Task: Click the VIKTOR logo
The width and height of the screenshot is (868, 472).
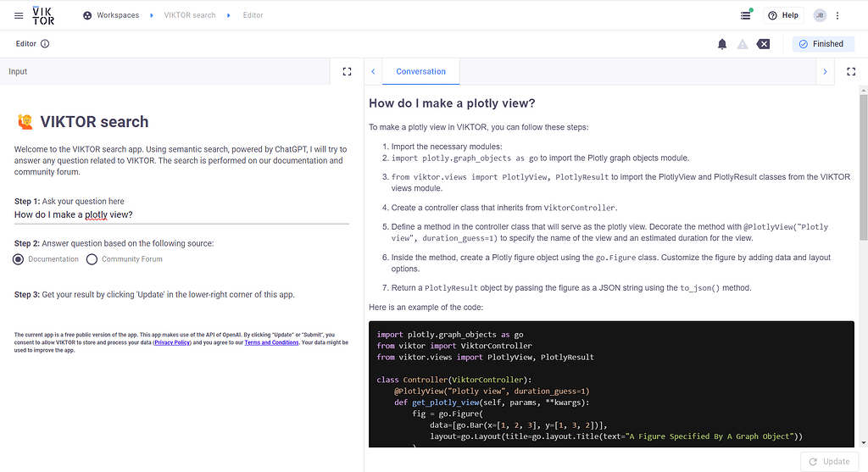Action: pos(43,15)
